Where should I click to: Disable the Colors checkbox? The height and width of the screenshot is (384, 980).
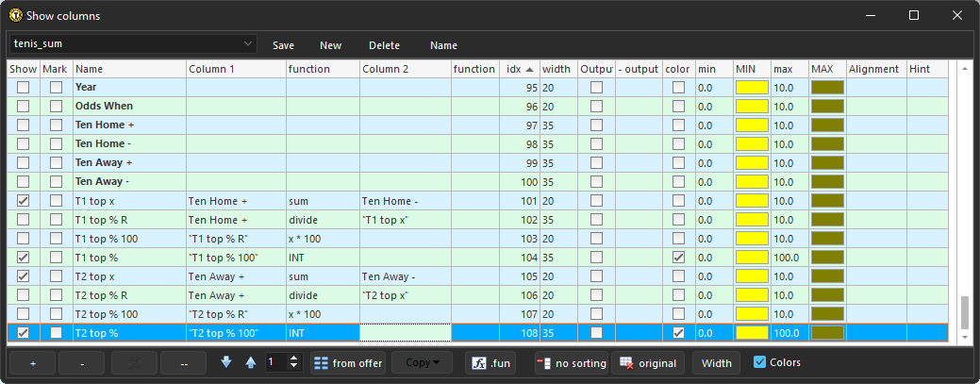[760, 362]
